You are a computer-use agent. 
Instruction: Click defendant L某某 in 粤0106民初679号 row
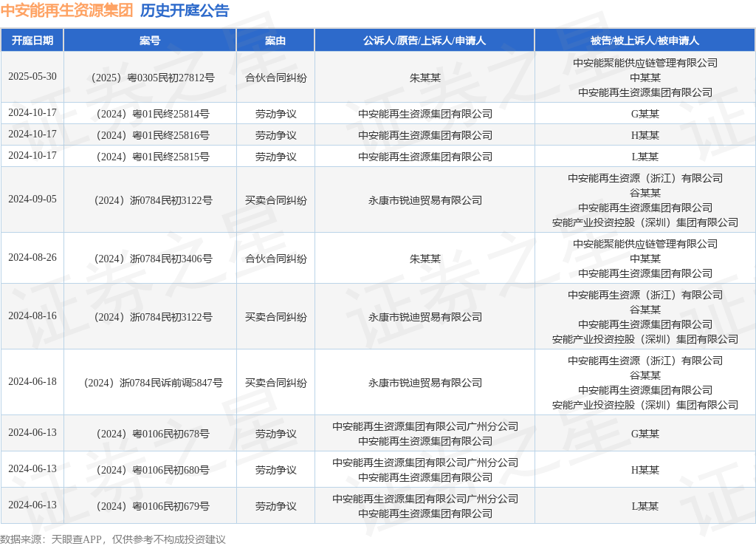(x=645, y=506)
